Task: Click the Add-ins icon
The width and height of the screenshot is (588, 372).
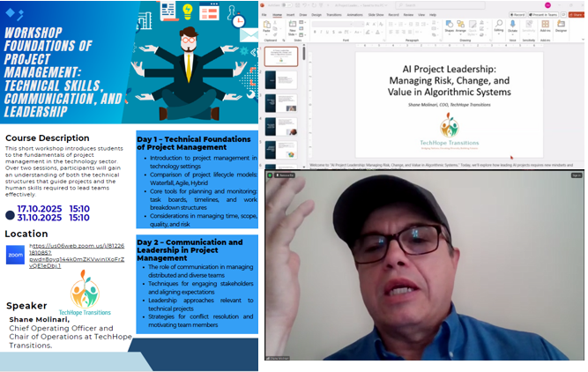Action: tap(546, 25)
